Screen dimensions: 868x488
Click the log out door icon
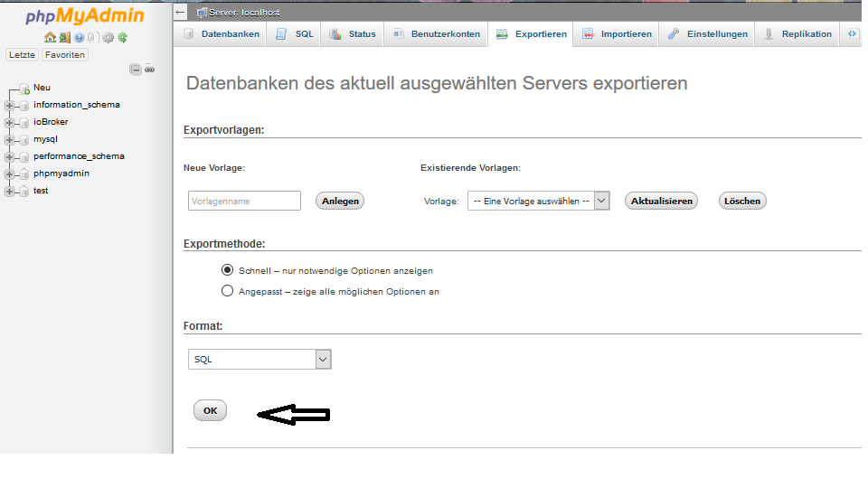click(65, 38)
